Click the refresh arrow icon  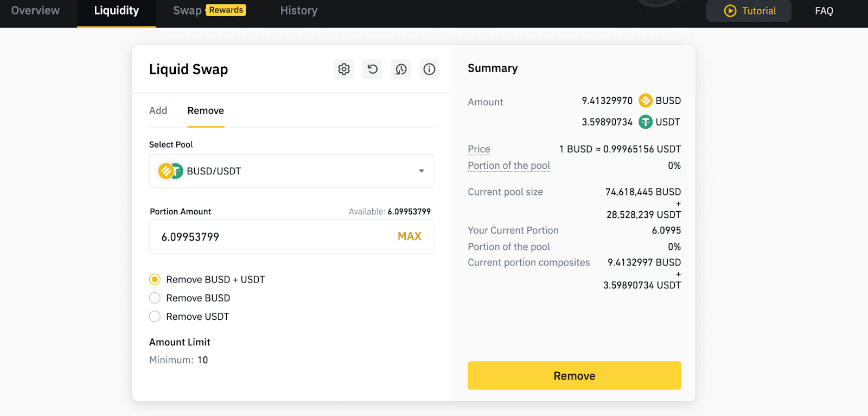click(x=372, y=69)
